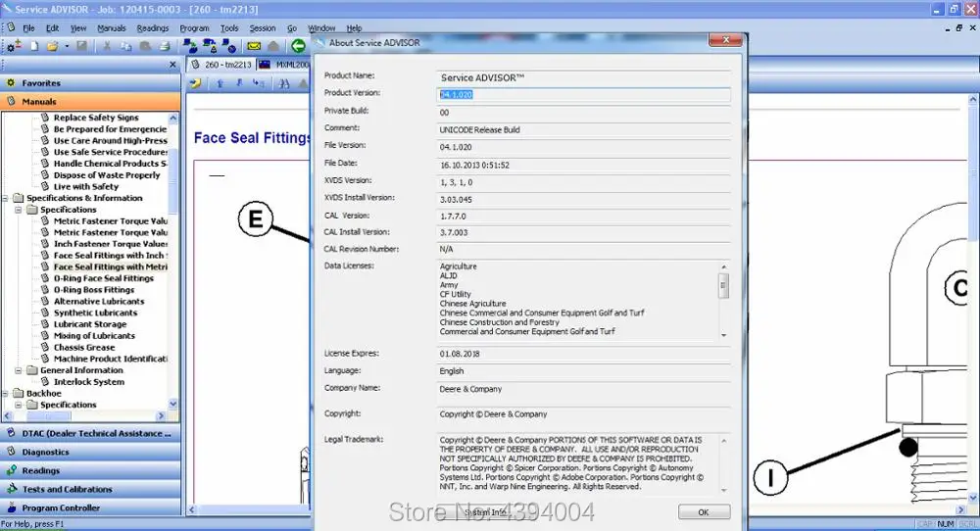This screenshot has height=531, width=980.
Task: Click the first computer connection toolbar icon
Action: tap(189, 46)
